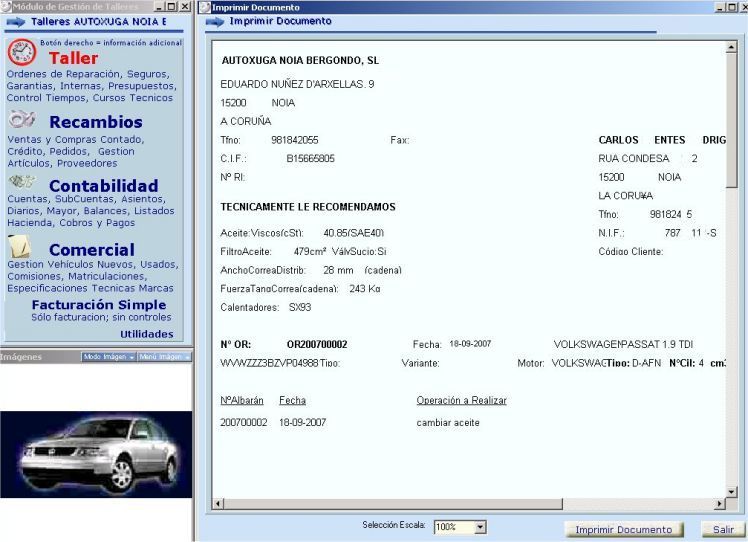Click the Volkswagen Passat car thumbnail
Image resolution: width=748 pixels, height=542 pixels.
[x=96, y=454]
